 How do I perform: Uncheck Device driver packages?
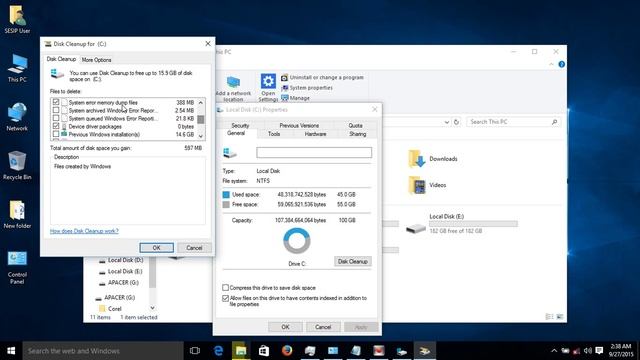click(x=56, y=126)
